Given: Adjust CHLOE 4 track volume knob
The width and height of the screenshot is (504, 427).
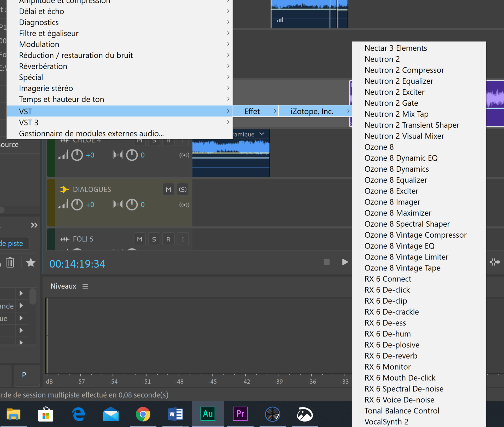Looking at the screenshot, I should [77, 155].
